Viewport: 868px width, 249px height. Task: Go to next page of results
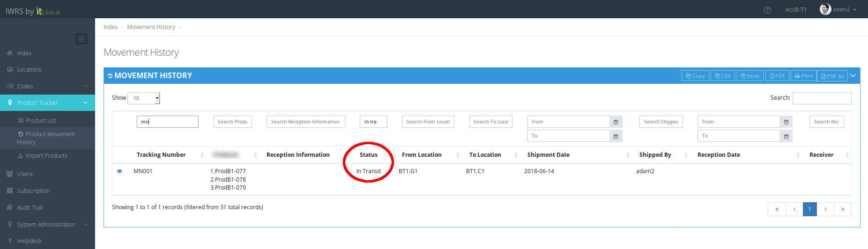tap(825, 209)
